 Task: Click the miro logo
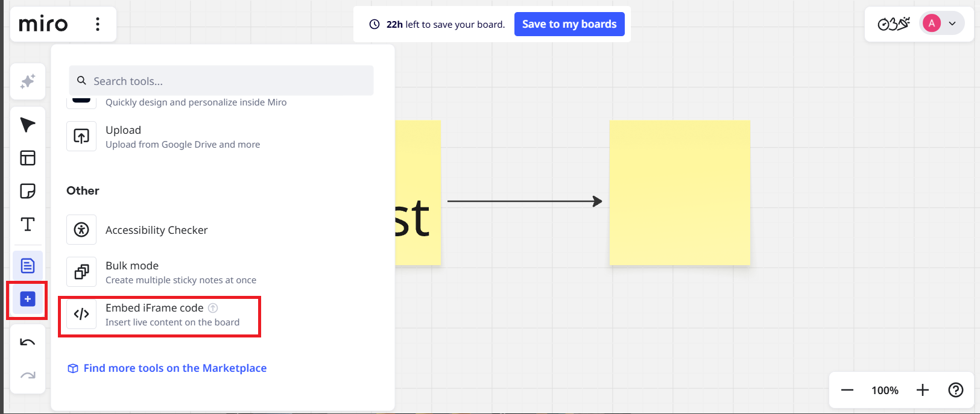(x=43, y=24)
